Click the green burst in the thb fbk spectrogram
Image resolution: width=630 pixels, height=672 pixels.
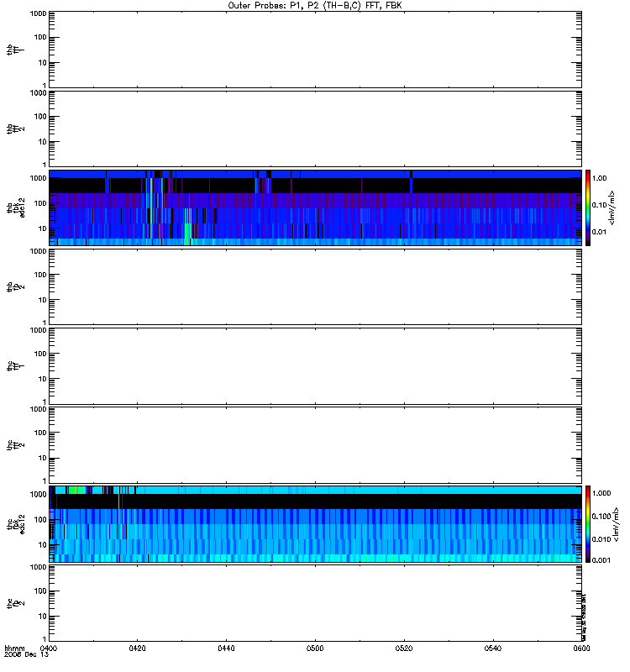point(187,234)
